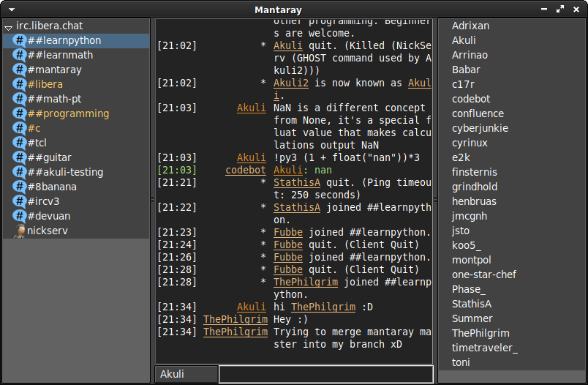Select one-star-chef in the user list
The image size is (588, 385).
pos(483,274)
